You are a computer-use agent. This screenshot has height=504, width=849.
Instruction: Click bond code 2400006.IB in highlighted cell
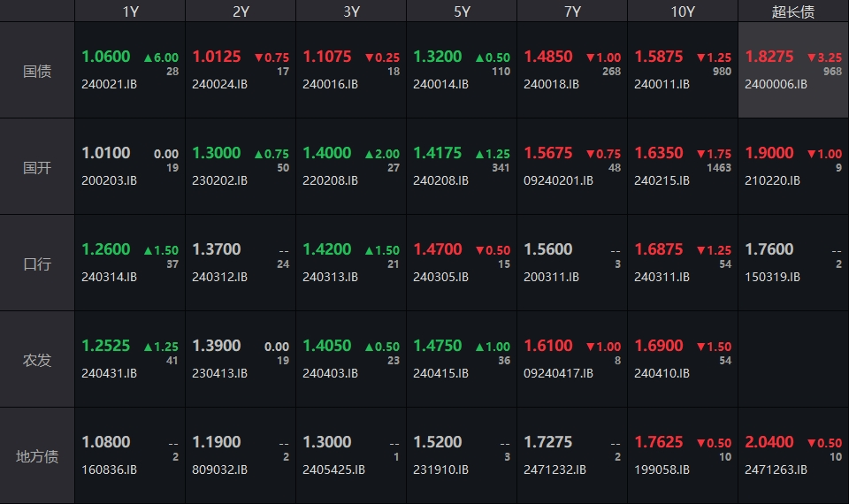coord(776,84)
